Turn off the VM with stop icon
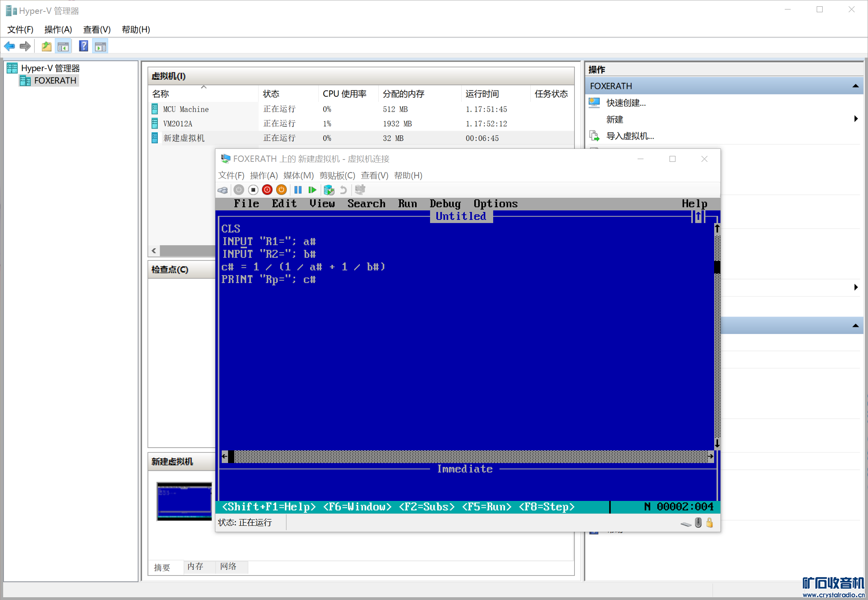868x600 pixels. coord(253,190)
